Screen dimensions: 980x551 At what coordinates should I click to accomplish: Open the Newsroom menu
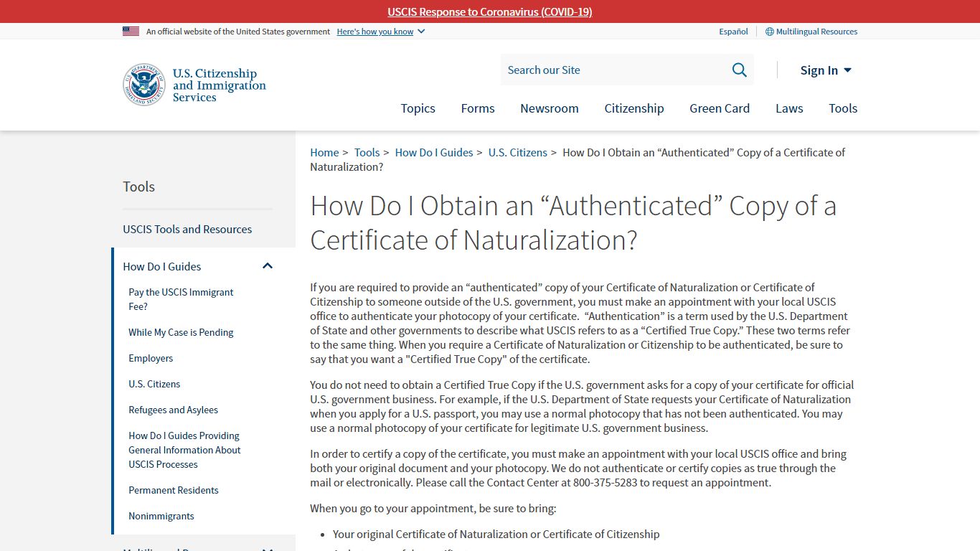tap(550, 108)
